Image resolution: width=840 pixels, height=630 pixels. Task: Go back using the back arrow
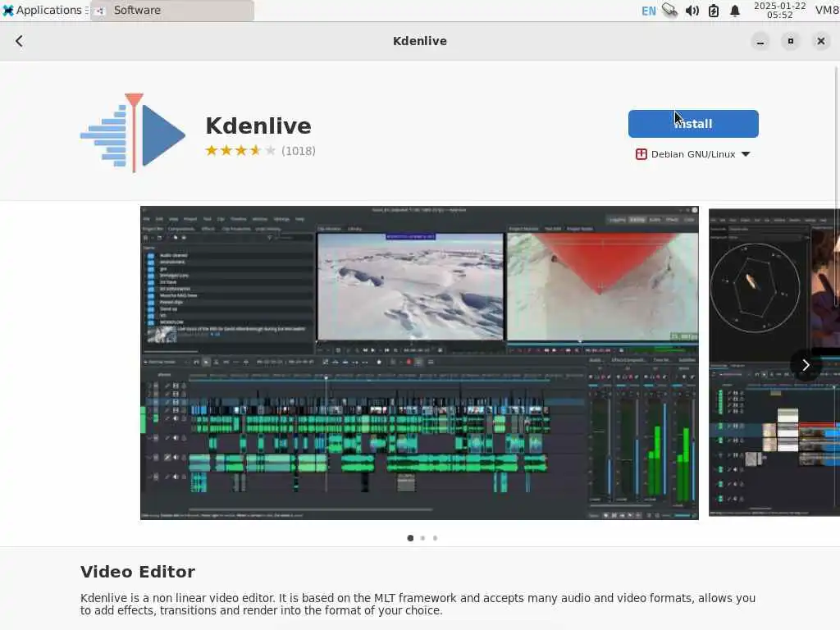pos(20,41)
